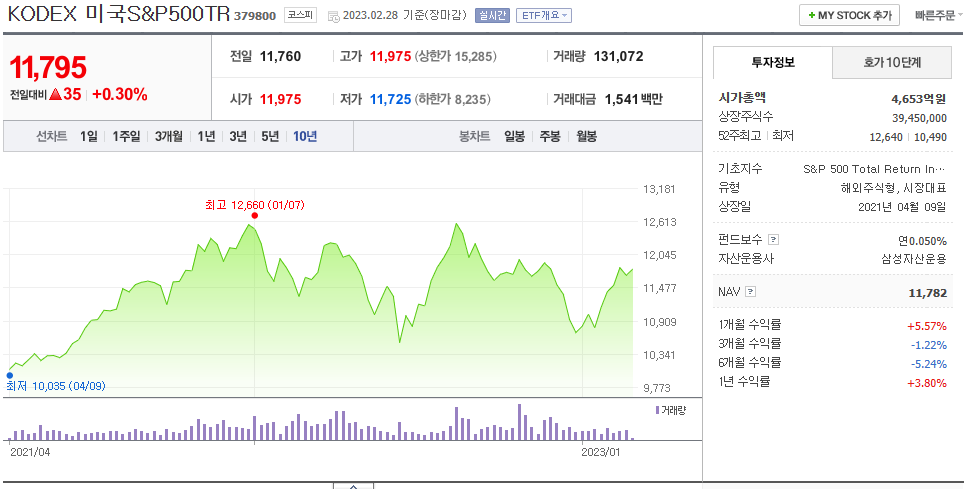
Task: Click the 52주 최저 value 10,490
Action: [x=930, y=137]
